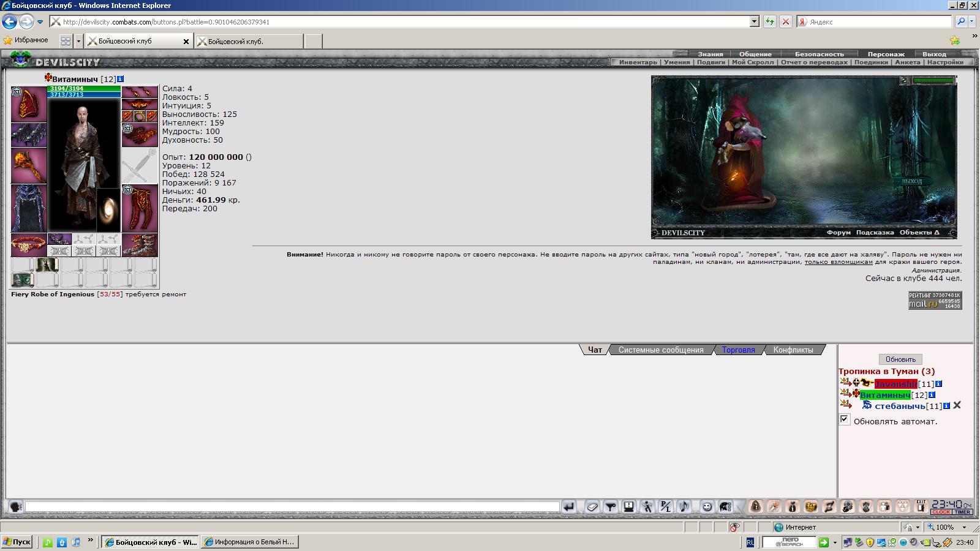Click the P/L transliteration icon
Image resolution: width=980 pixels, height=551 pixels.
pos(666,507)
